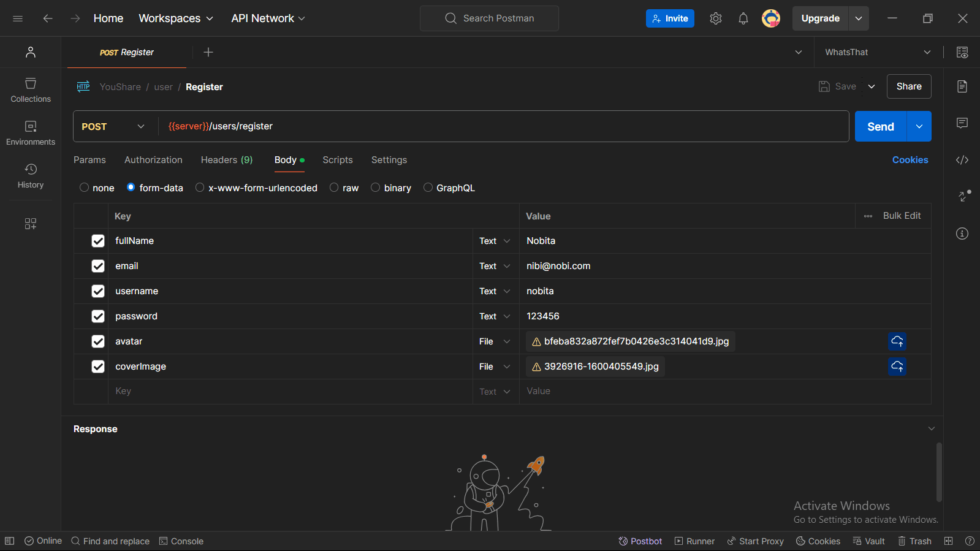Viewport: 980px width, 551px height.
Task: Click upload cloud icon for avatar file
Action: [897, 341]
